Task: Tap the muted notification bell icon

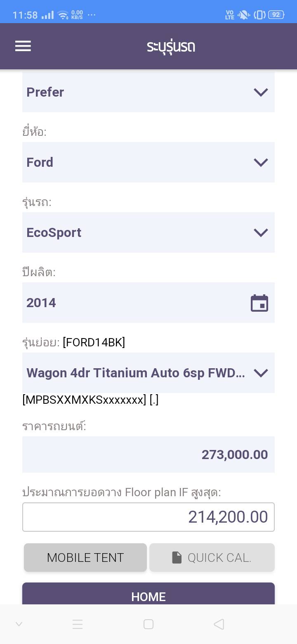Action: point(243,15)
